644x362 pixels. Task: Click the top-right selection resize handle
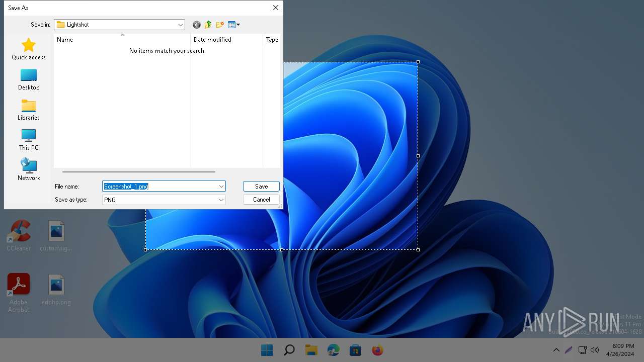[x=418, y=62]
